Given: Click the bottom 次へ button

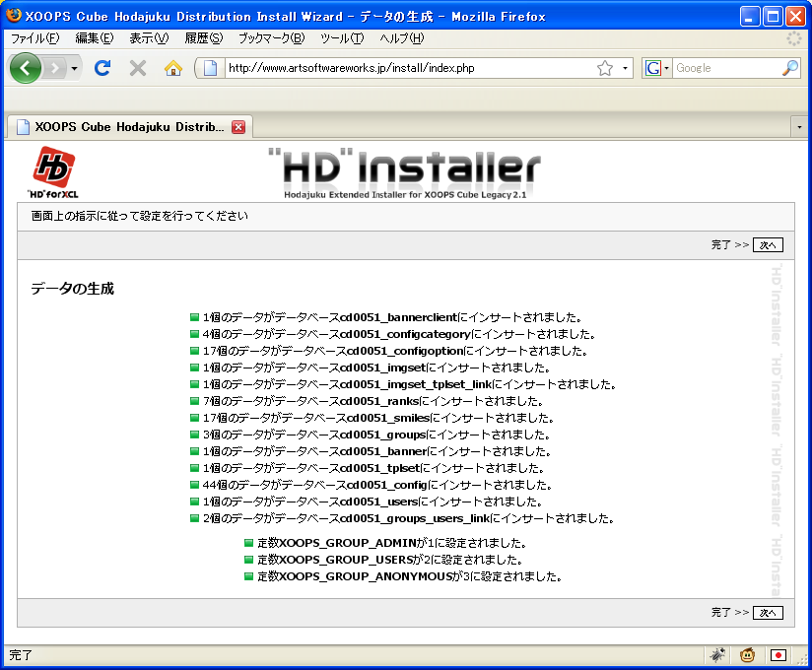Looking at the screenshot, I should click(768, 613).
